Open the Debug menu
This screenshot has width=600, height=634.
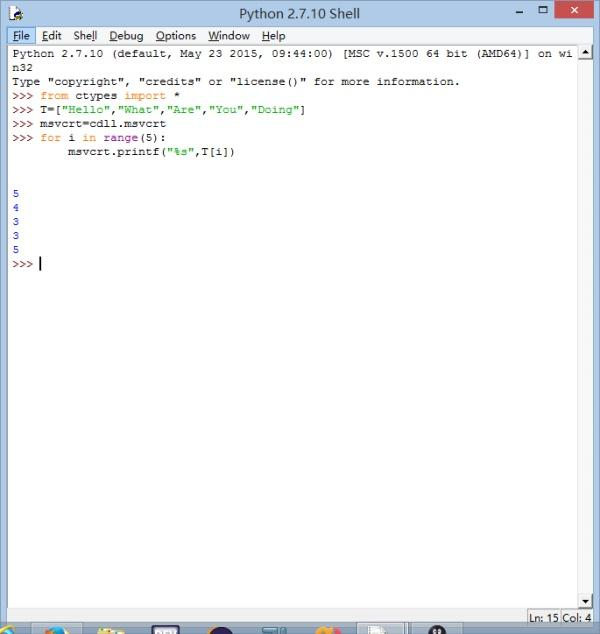126,36
